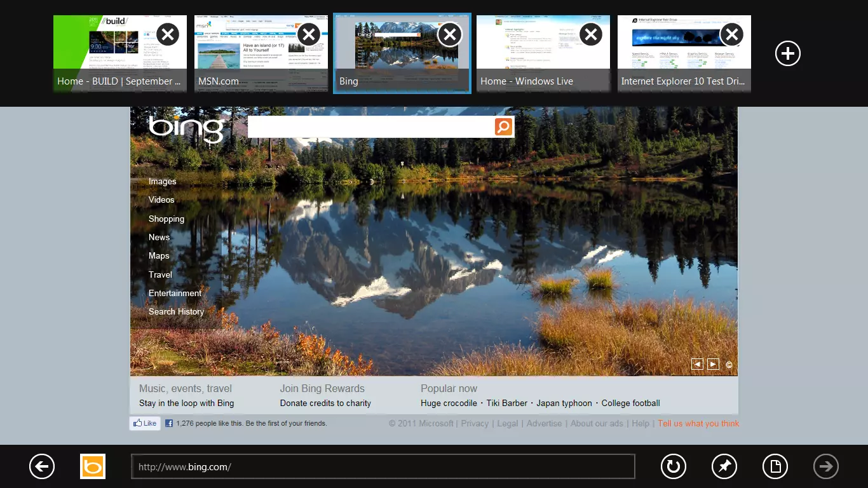Click inside the address bar
Screen dimensions: 868x488
(x=381, y=466)
